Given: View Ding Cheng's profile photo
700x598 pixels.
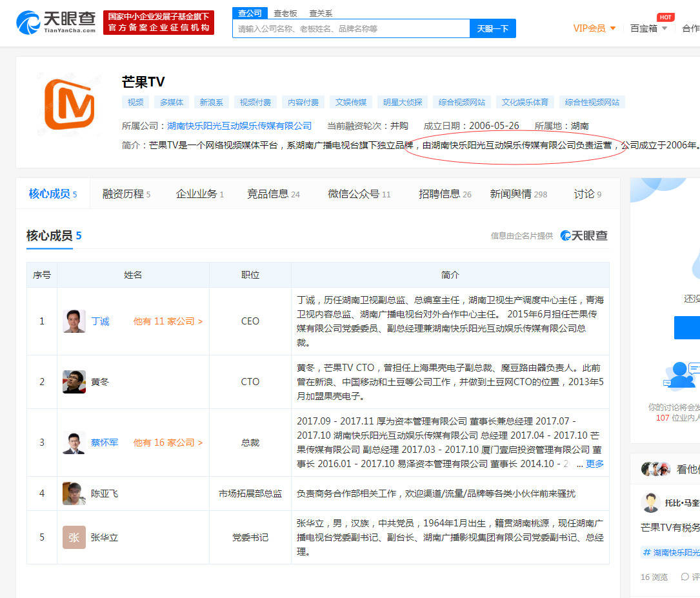Looking at the screenshot, I should [74, 321].
